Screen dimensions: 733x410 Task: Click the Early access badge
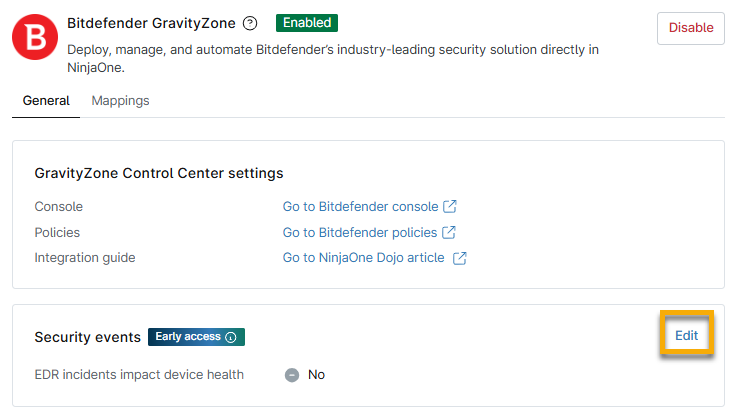(x=196, y=337)
